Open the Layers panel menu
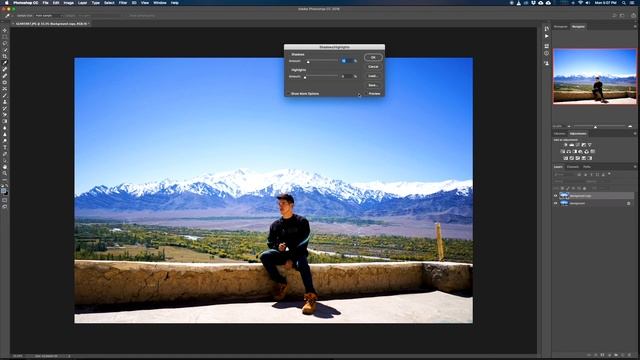 point(635,167)
